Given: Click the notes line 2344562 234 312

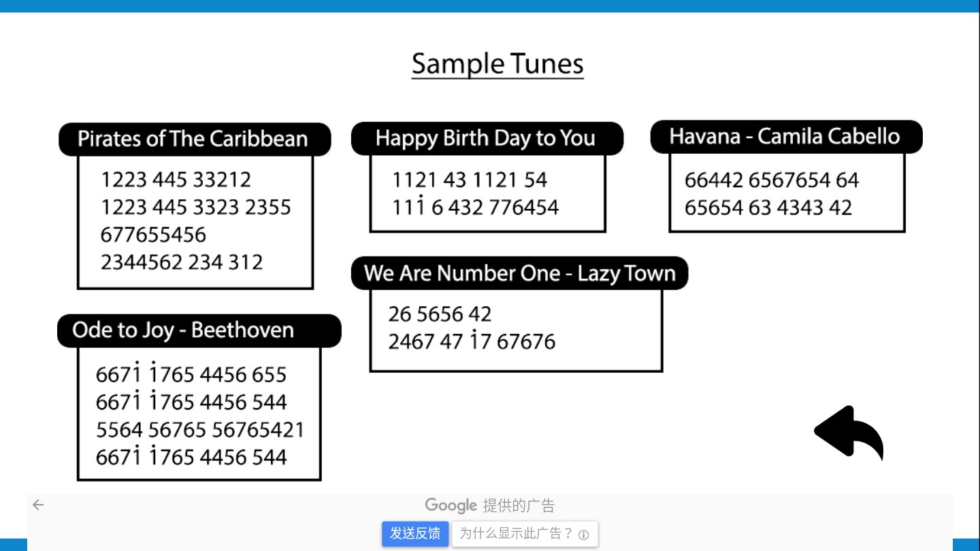Looking at the screenshot, I should pyautogui.click(x=182, y=262).
